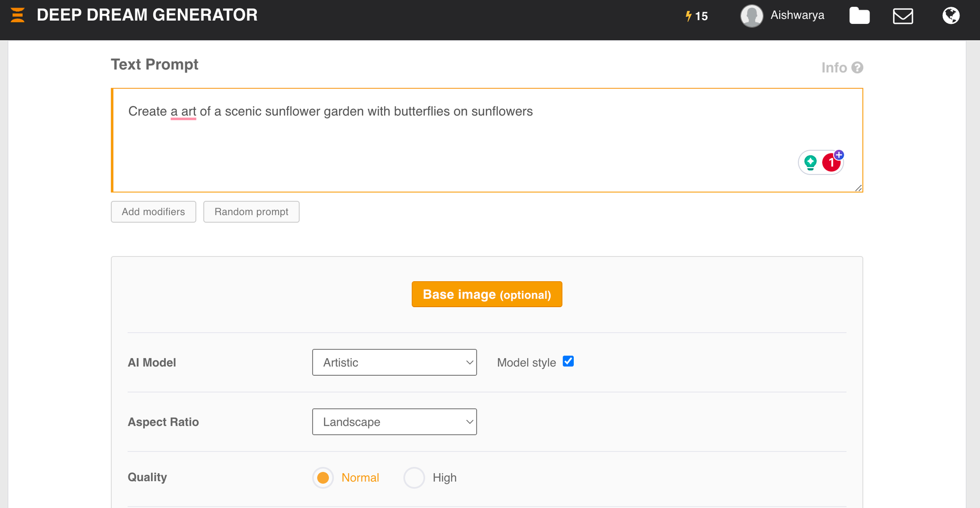The height and width of the screenshot is (508, 980).
Task: Open the messages envelope icon
Action: [x=903, y=16]
